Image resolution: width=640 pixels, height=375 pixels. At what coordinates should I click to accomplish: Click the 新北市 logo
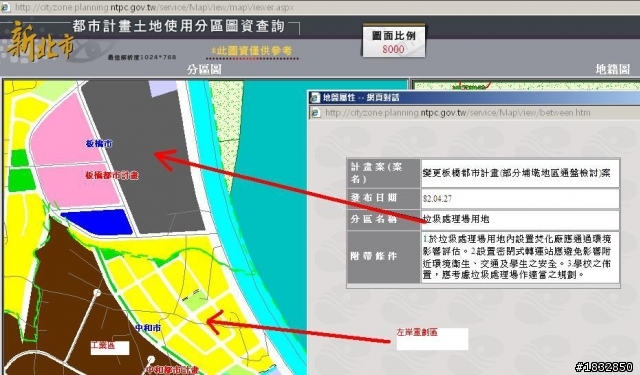click(40, 42)
